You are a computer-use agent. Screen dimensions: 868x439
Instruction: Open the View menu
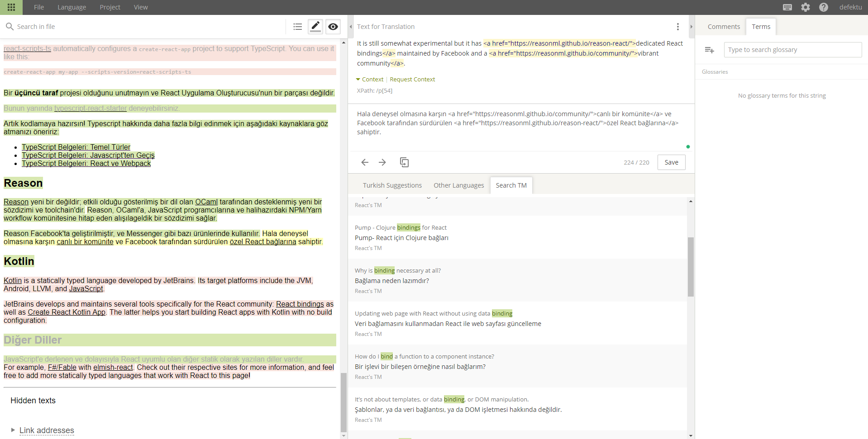(141, 7)
